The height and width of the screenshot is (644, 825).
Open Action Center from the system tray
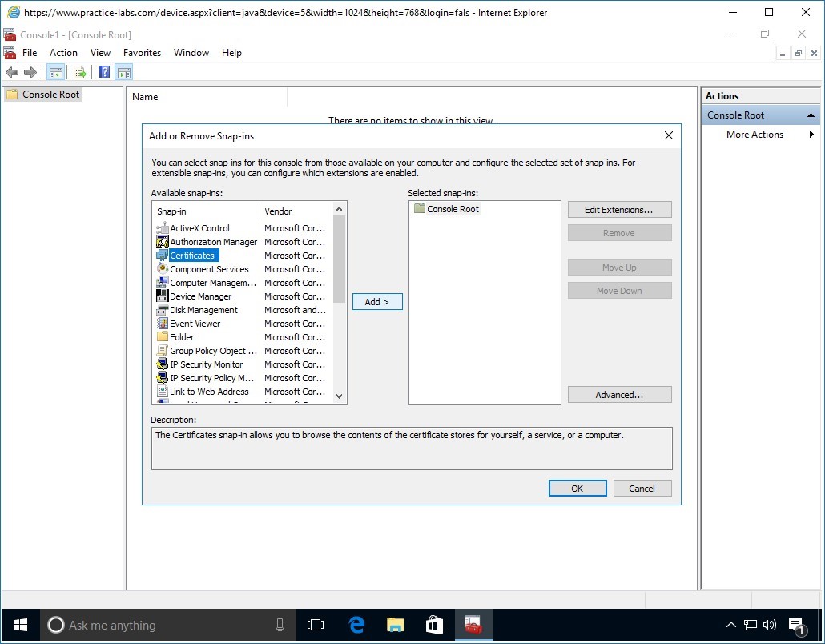796,626
